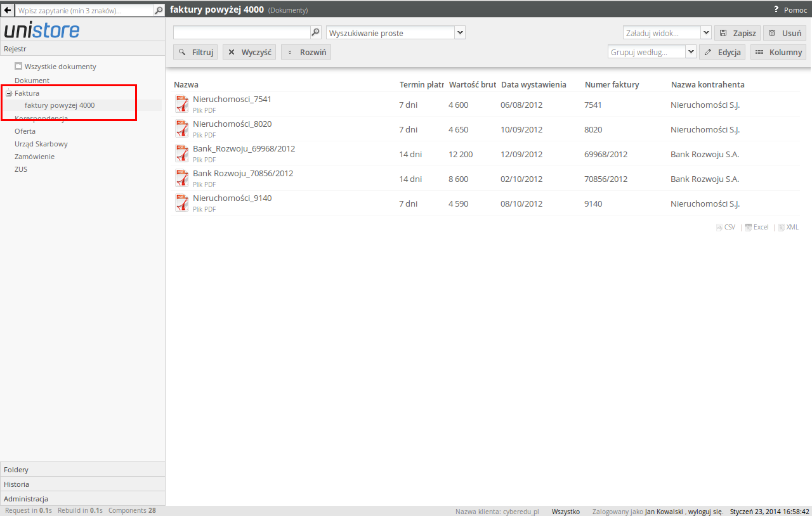The width and height of the screenshot is (812, 516).
Task: Sort by the Data wystawienia column header
Action: click(534, 84)
